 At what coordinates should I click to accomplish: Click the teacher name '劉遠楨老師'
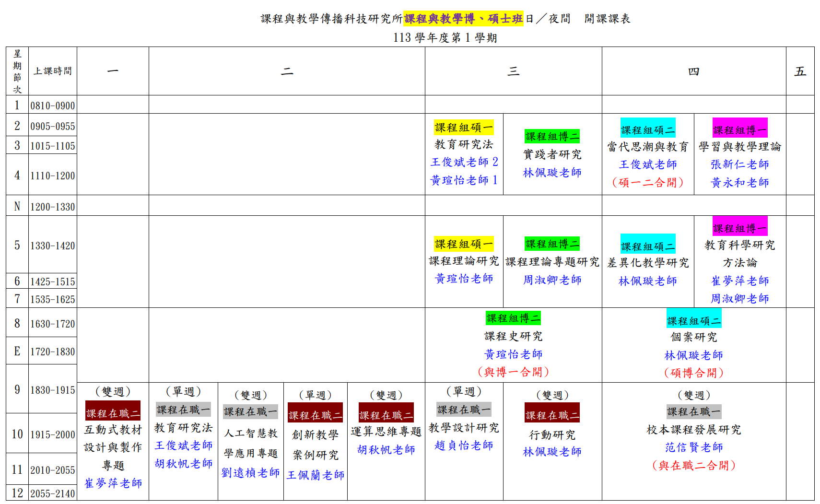click(x=251, y=473)
